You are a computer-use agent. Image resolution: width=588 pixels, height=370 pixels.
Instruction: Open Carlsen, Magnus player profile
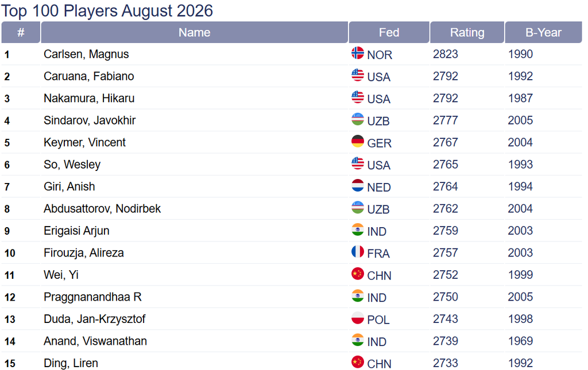(x=86, y=54)
